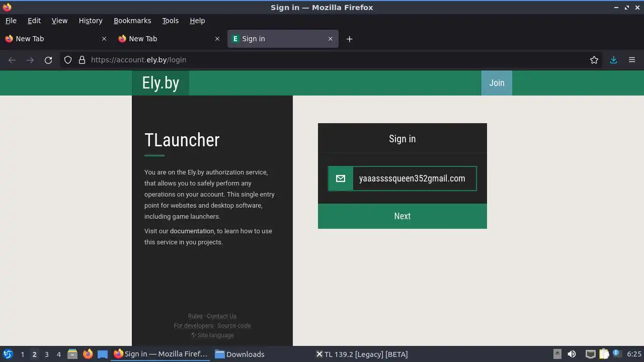Open the documentation link
This screenshot has height=362, width=644.
pos(192,231)
